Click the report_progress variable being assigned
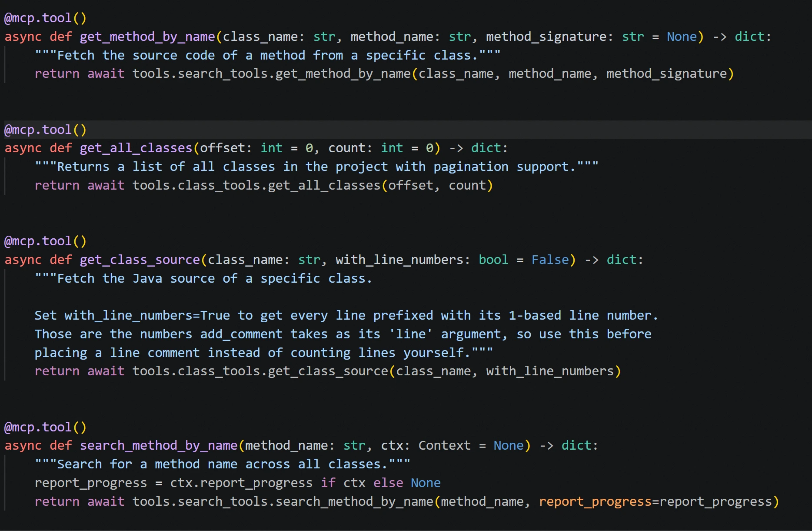Viewport: 812px width, 531px height. [x=91, y=483]
